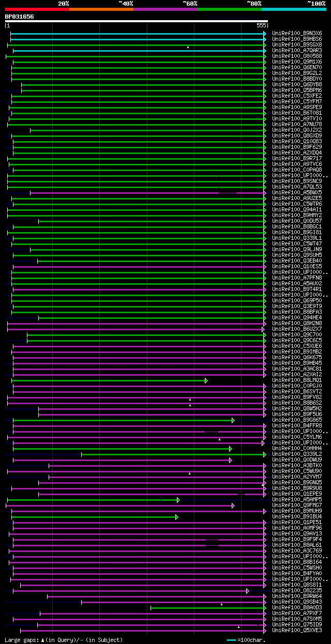331x644 pixels.
Task: Click the green bar for UniRef100_C0HHH4
Action: point(122,448)
